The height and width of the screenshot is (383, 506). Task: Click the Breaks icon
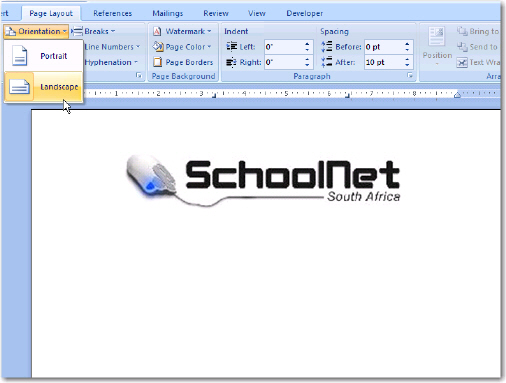(x=77, y=31)
